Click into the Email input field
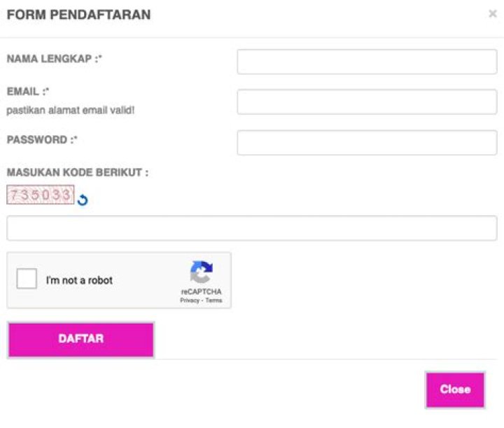 pos(367,102)
